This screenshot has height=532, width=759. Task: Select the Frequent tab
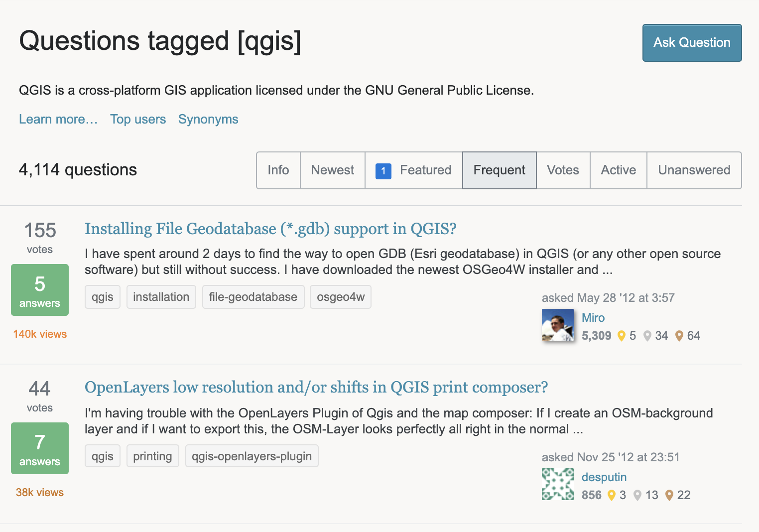pos(500,170)
